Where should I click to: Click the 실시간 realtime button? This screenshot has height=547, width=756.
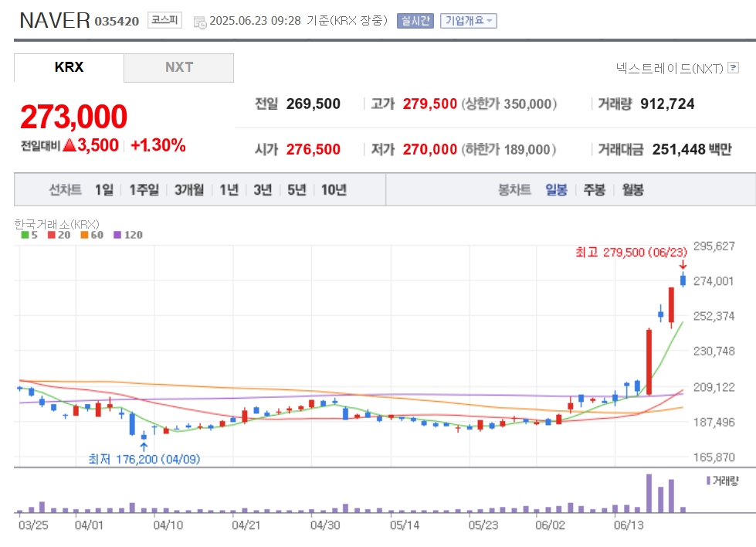pyautogui.click(x=415, y=21)
